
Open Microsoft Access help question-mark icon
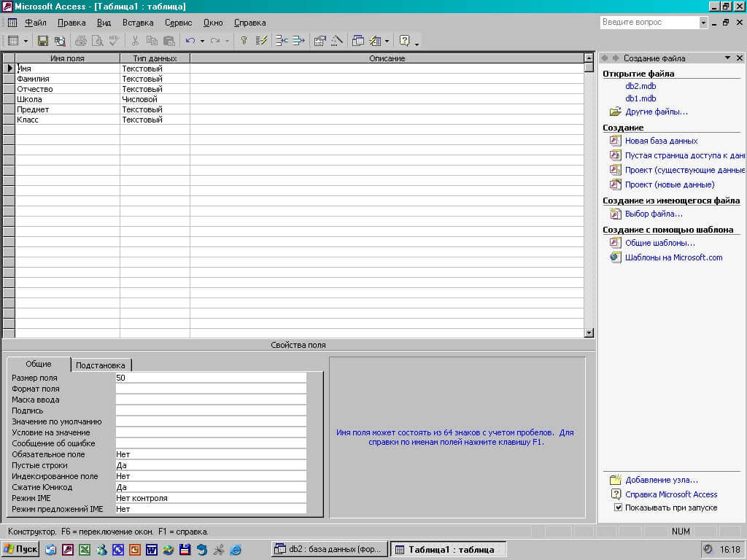pyautogui.click(x=404, y=41)
